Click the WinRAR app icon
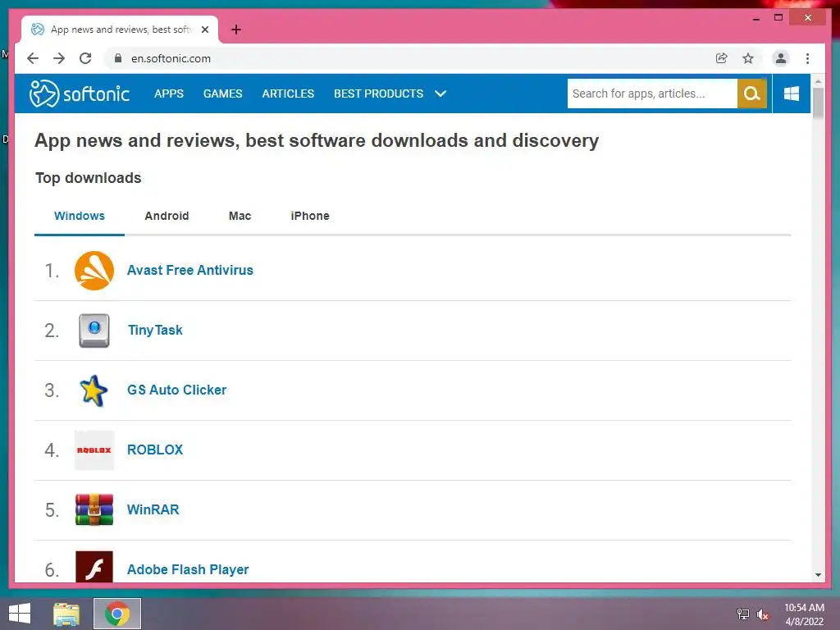The width and height of the screenshot is (840, 630). [94, 509]
